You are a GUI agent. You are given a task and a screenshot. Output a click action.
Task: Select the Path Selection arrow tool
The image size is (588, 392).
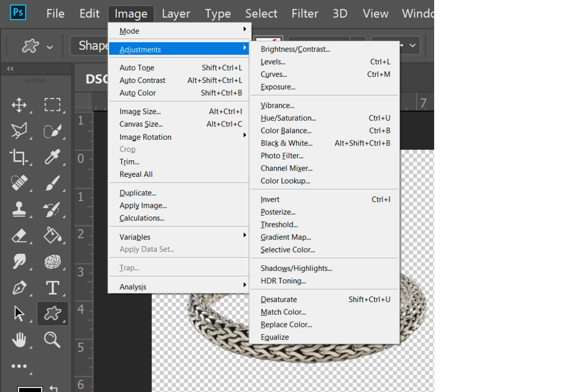click(x=19, y=314)
